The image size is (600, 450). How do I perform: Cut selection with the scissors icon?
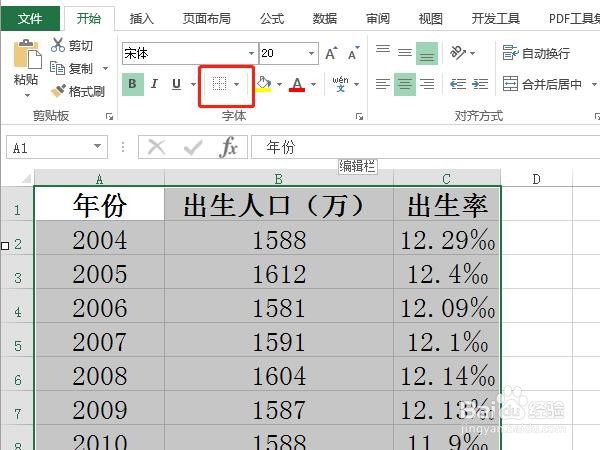[x=58, y=45]
